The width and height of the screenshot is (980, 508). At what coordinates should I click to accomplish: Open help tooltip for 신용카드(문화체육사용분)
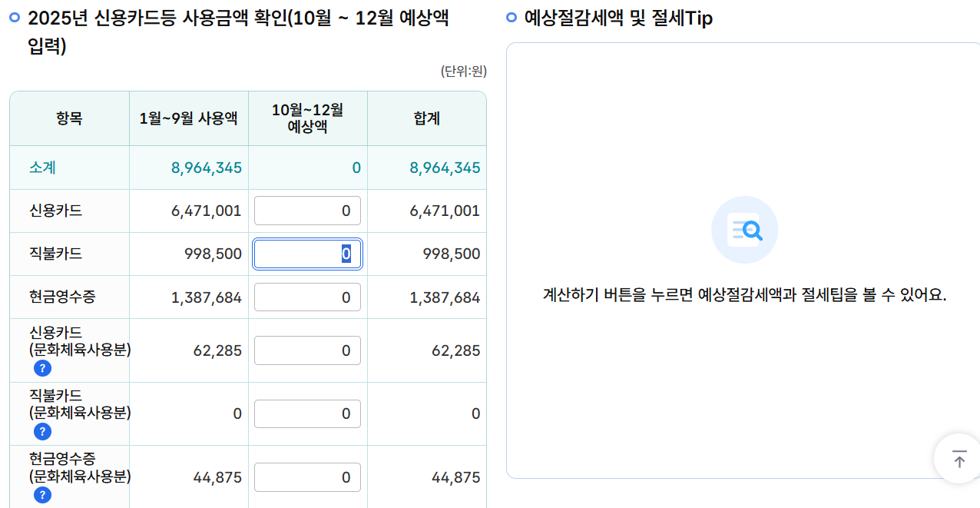(42, 368)
